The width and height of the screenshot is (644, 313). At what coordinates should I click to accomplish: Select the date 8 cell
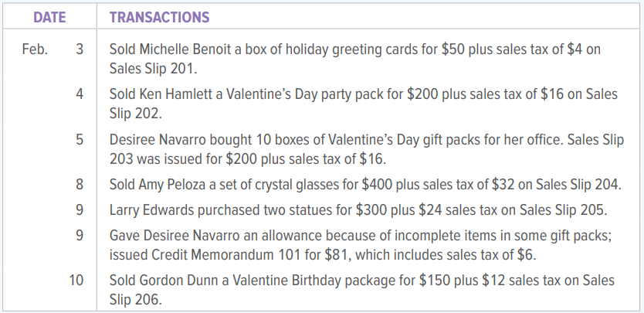[80, 185]
